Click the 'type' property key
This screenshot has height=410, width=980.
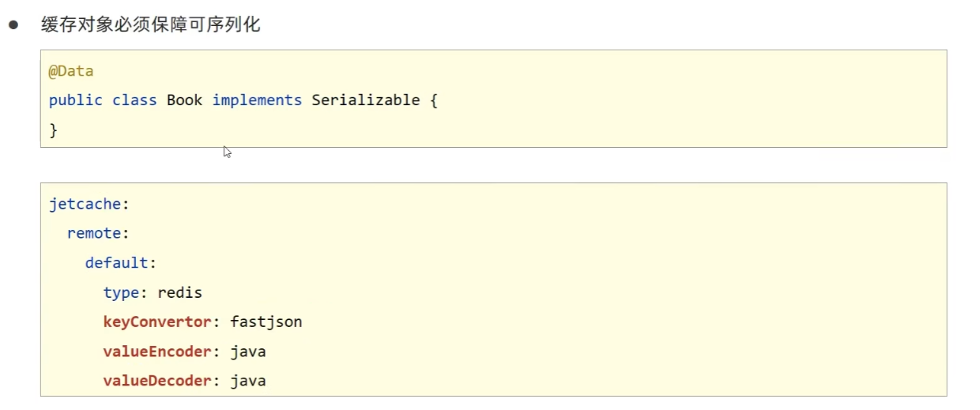(121, 292)
